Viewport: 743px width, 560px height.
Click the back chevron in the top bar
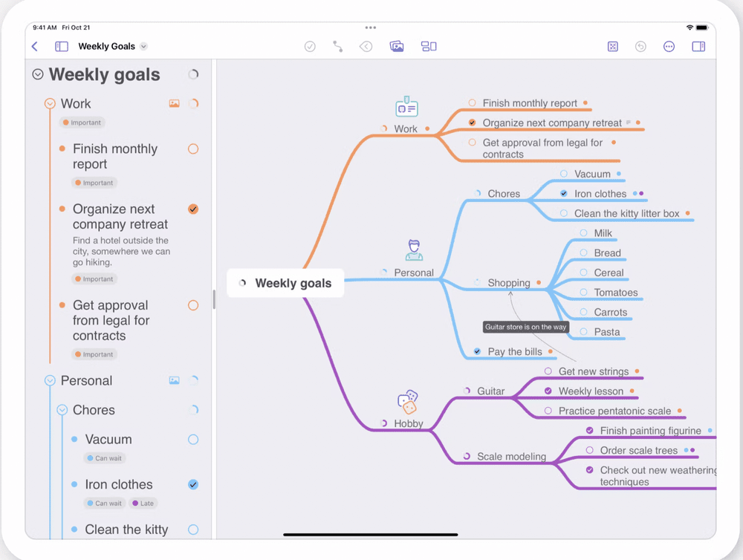34,46
